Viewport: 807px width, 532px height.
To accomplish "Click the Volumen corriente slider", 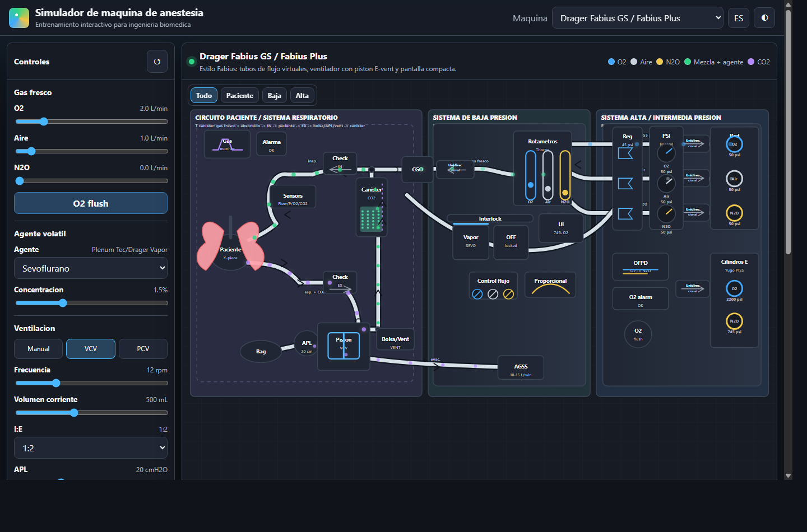I will pos(91,413).
